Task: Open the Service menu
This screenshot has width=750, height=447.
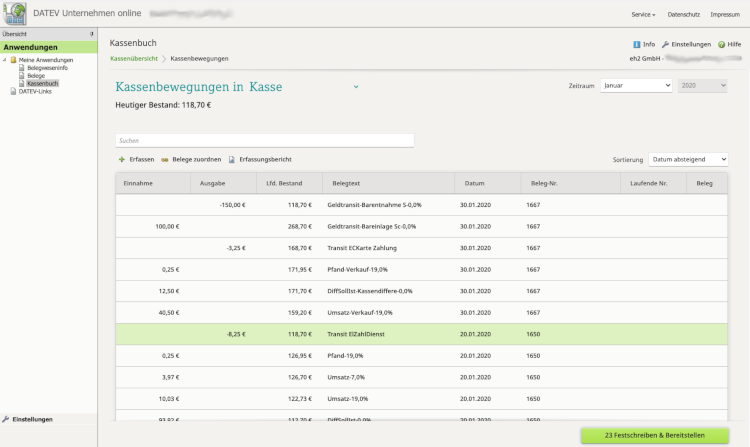Action: 643,16
